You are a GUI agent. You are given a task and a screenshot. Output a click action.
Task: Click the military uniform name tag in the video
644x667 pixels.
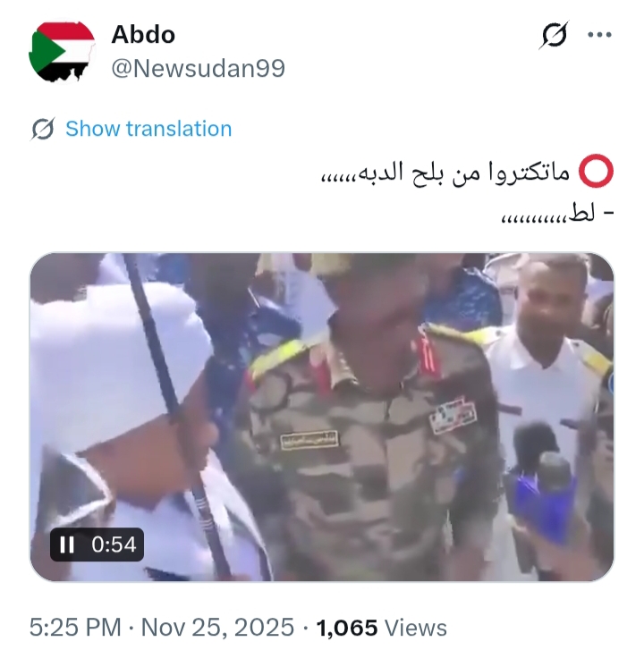pos(309,439)
